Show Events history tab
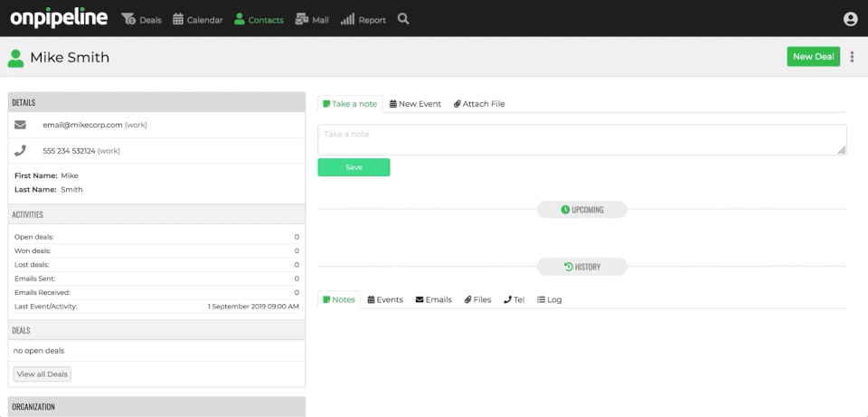Image resolution: width=868 pixels, height=417 pixels. tap(385, 299)
